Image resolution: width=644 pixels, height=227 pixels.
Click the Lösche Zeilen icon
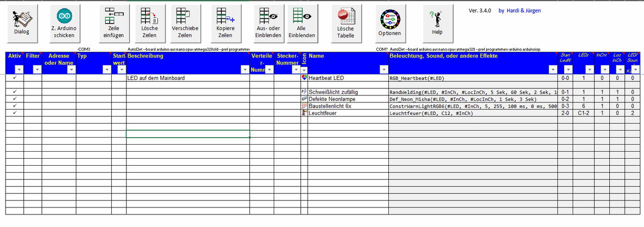click(149, 23)
